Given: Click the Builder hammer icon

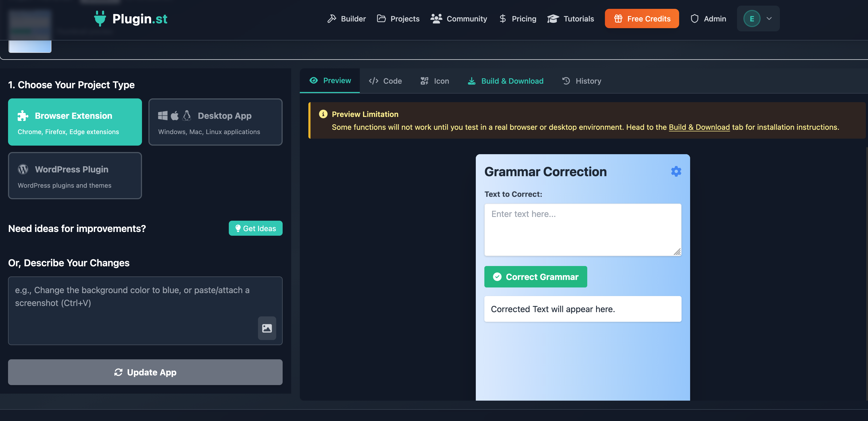Looking at the screenshot, I should [x=332, y=19].
